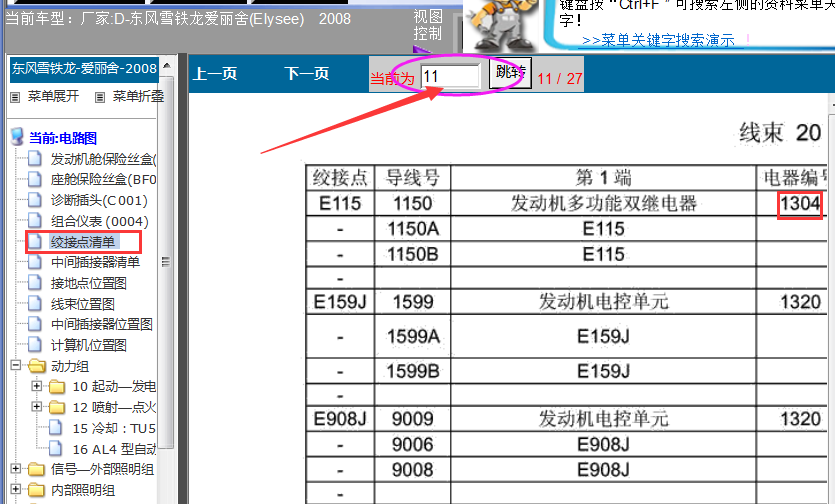Click the 当前:电路图 label

click(x=63, y=138)
